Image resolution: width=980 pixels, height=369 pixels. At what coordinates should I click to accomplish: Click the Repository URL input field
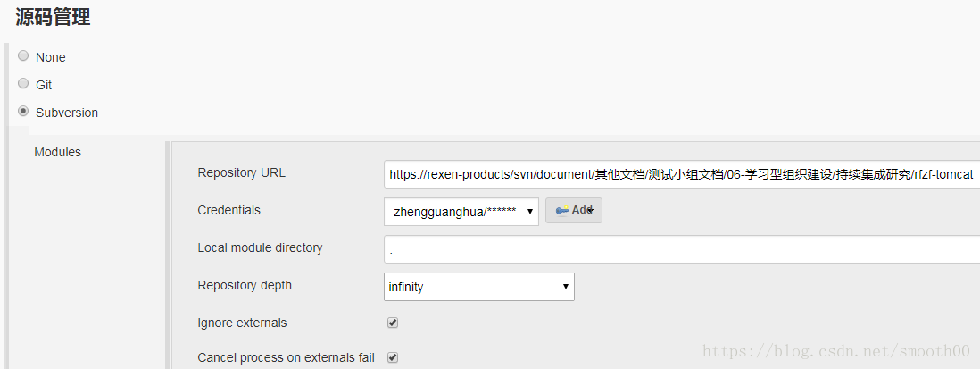[x=682, y=174]
